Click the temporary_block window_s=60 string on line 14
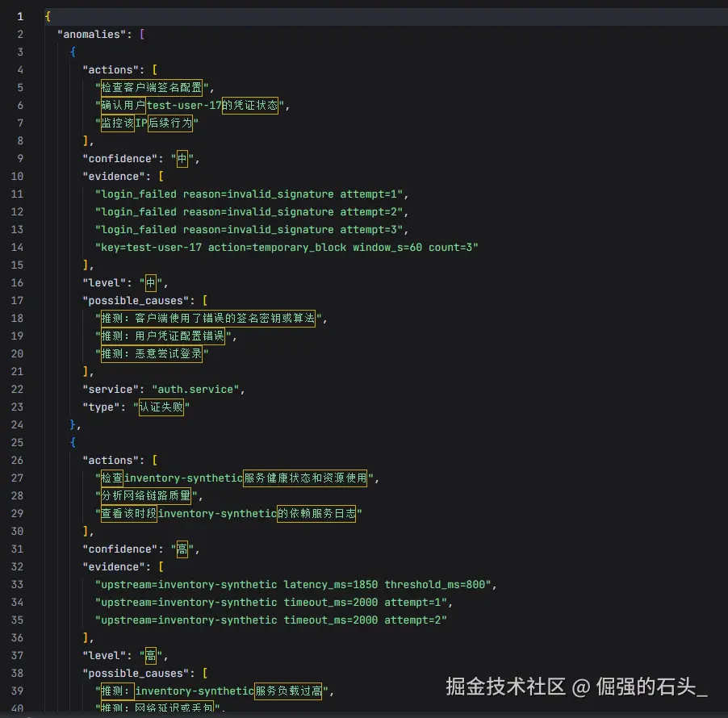Image resolution: width=728 pixels, height=718 pixels. pos(287,248)
